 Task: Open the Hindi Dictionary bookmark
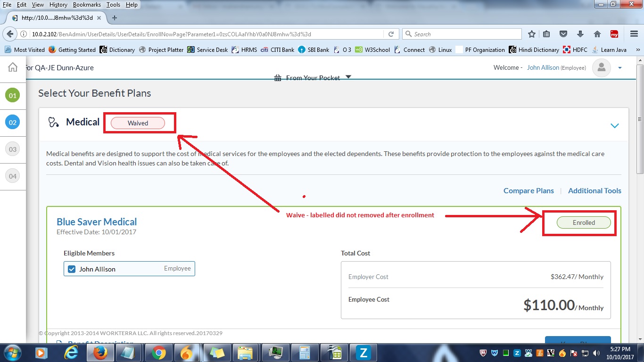coord(534,49)
